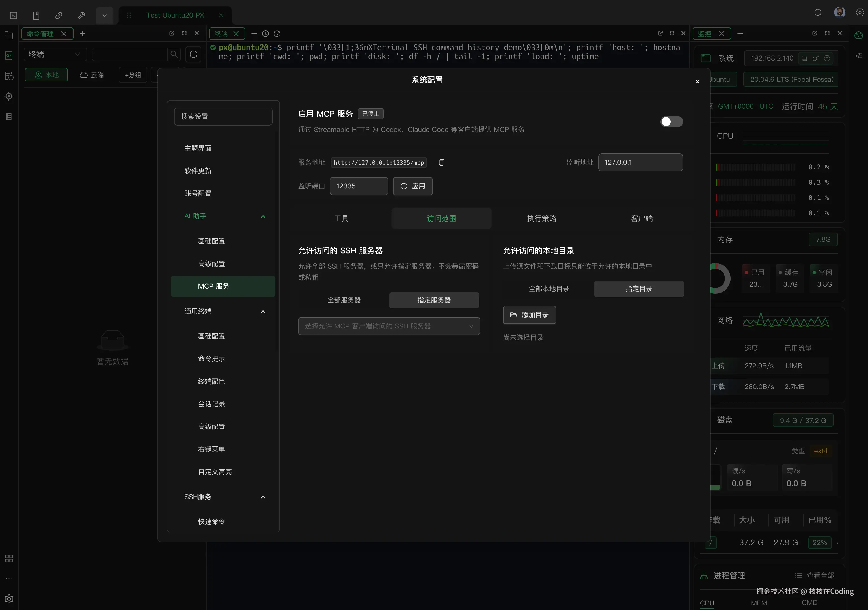Add a new tab in command management panel
The image size is (868, 610).
point(82,34)
